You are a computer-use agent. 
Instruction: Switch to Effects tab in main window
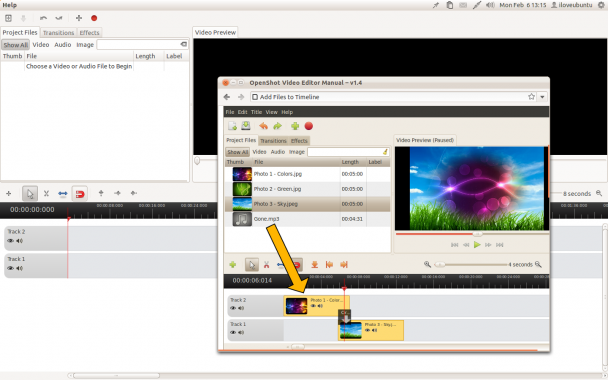click(90, 33)
